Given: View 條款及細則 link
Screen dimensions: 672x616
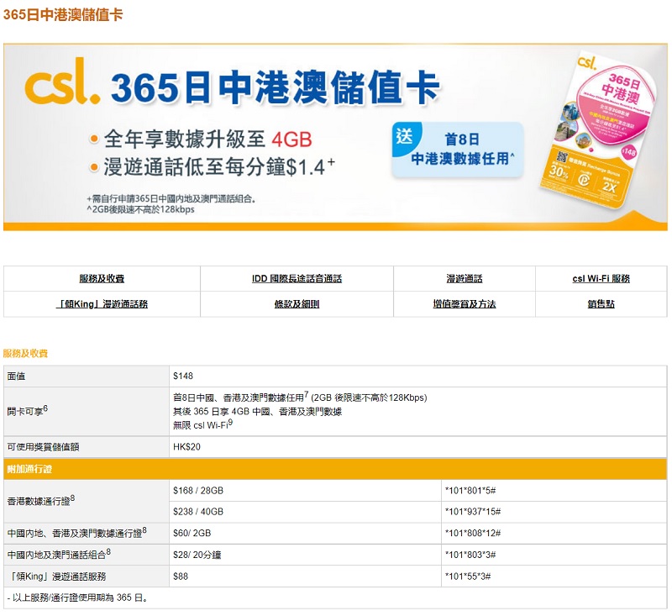Looking at the screenshot, I should 297,304.
